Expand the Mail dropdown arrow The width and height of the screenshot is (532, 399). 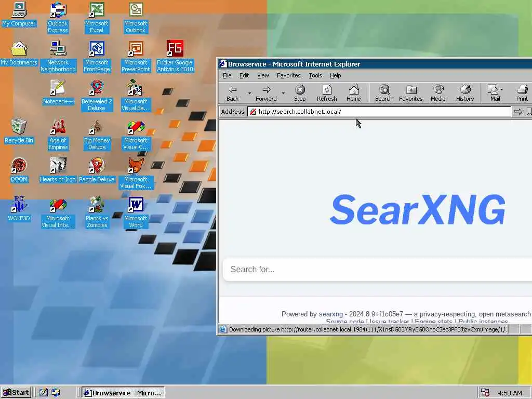[502, 90]
